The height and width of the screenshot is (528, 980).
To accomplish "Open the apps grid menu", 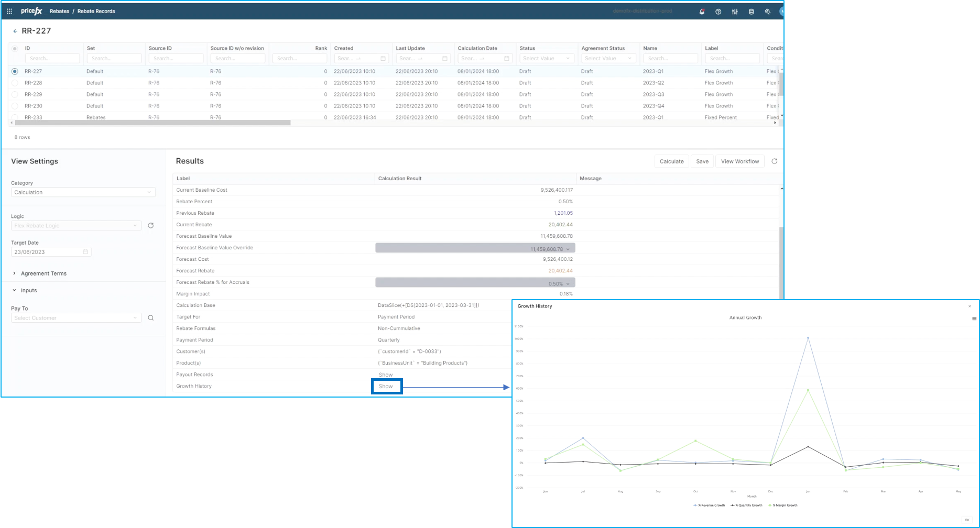I will coord(9,11).
